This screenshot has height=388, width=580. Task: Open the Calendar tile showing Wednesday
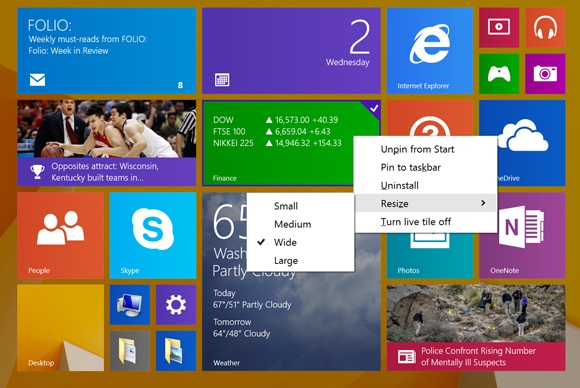[291, 51]
